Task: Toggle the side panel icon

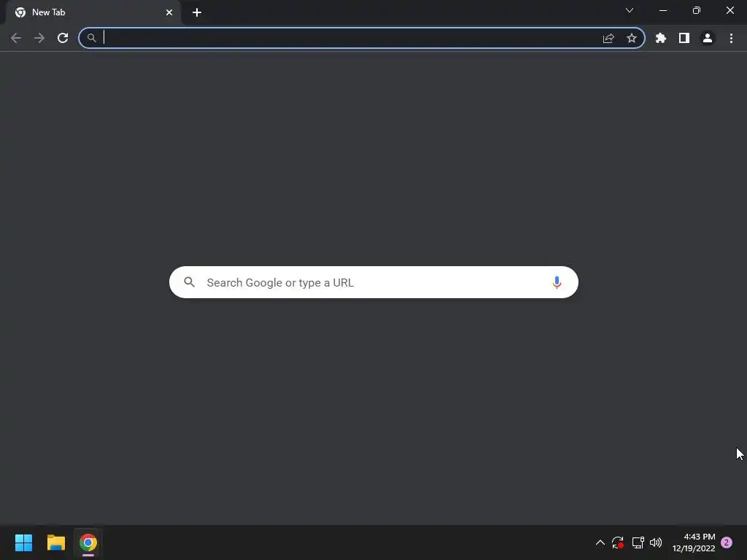Action: pos(684,38)
